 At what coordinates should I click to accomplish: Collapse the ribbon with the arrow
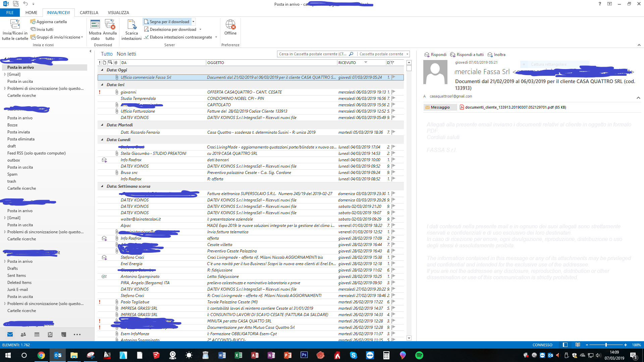tap(639, 45)
